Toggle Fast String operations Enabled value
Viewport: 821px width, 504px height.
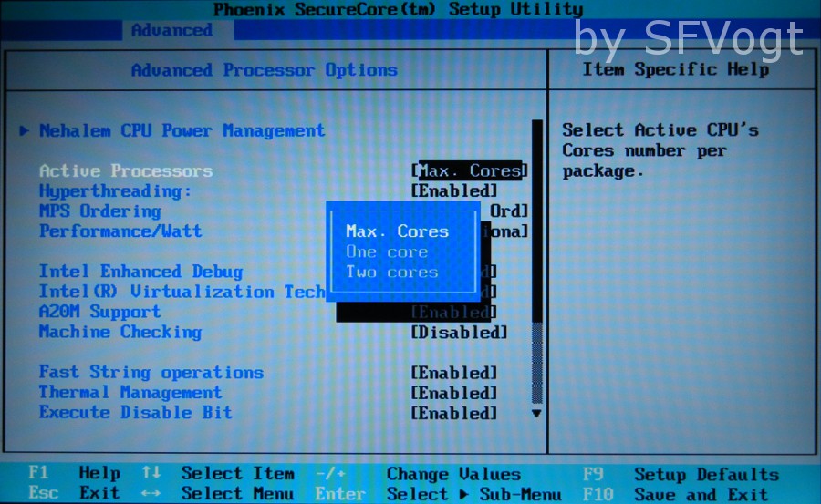454,373
